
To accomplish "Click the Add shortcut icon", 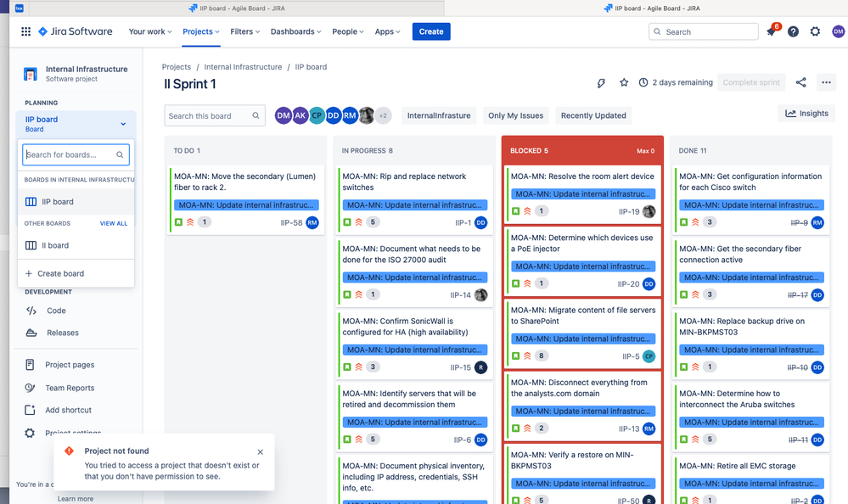I will 31,410.
